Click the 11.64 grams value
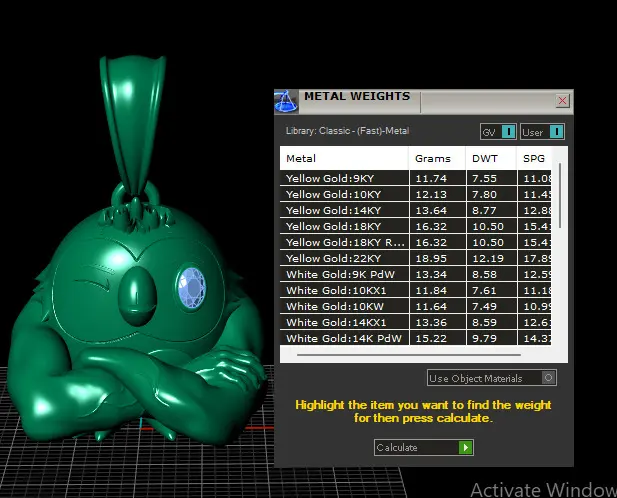 pos(431,307)
